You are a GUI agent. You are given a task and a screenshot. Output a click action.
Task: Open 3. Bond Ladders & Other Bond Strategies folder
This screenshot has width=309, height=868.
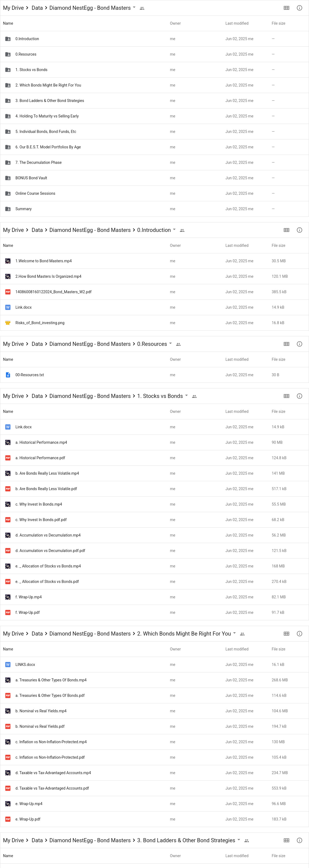coord(154,100)
